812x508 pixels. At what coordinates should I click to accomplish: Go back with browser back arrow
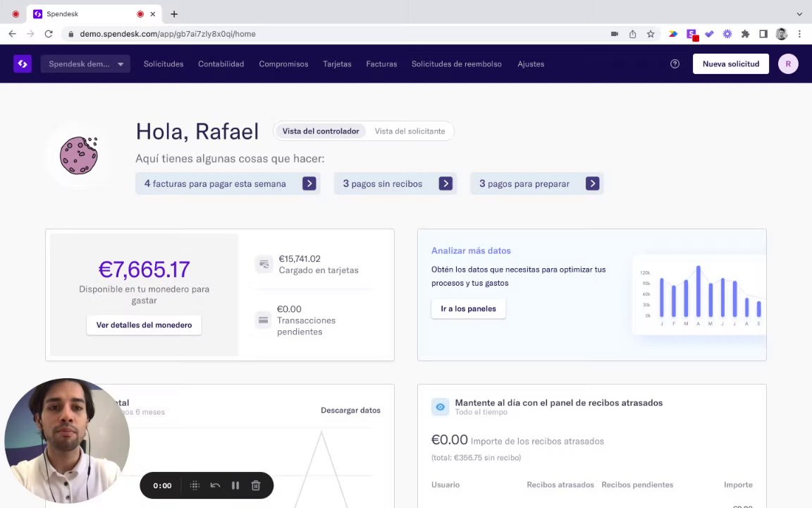13,34
